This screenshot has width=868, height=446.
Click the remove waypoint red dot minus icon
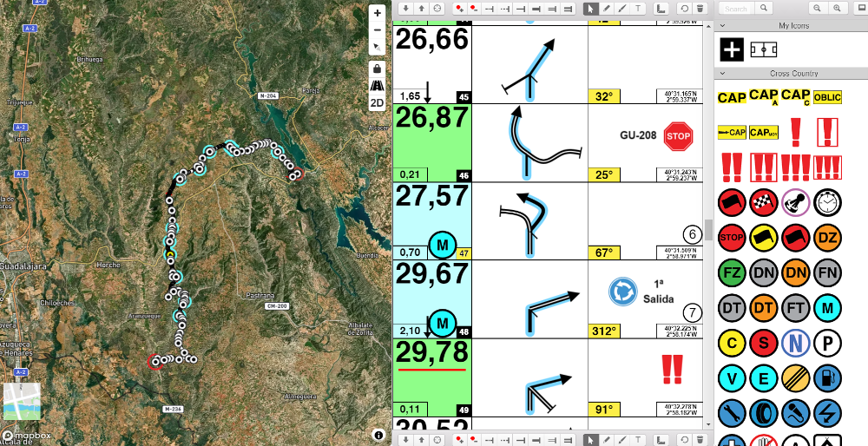tap(475, 9)
